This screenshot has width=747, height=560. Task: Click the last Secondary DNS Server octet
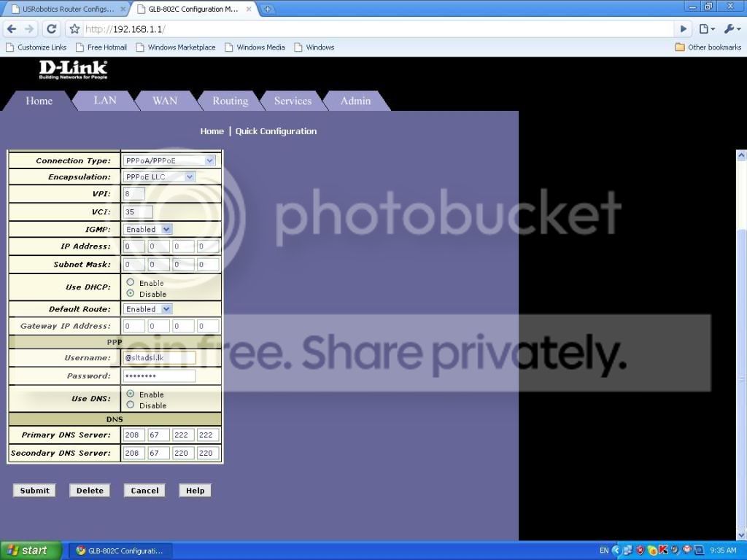[x=208, y=453]
